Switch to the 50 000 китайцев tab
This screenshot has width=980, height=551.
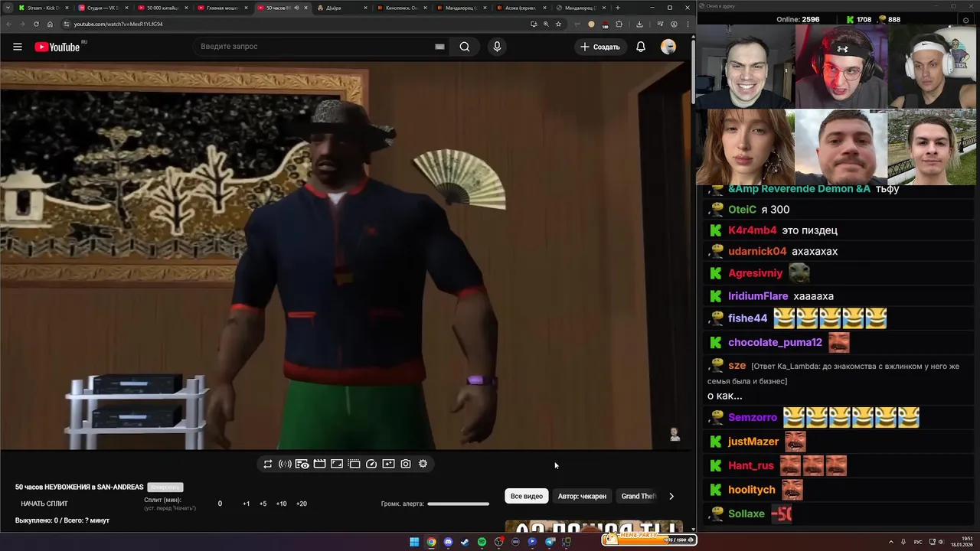point(162,8)
